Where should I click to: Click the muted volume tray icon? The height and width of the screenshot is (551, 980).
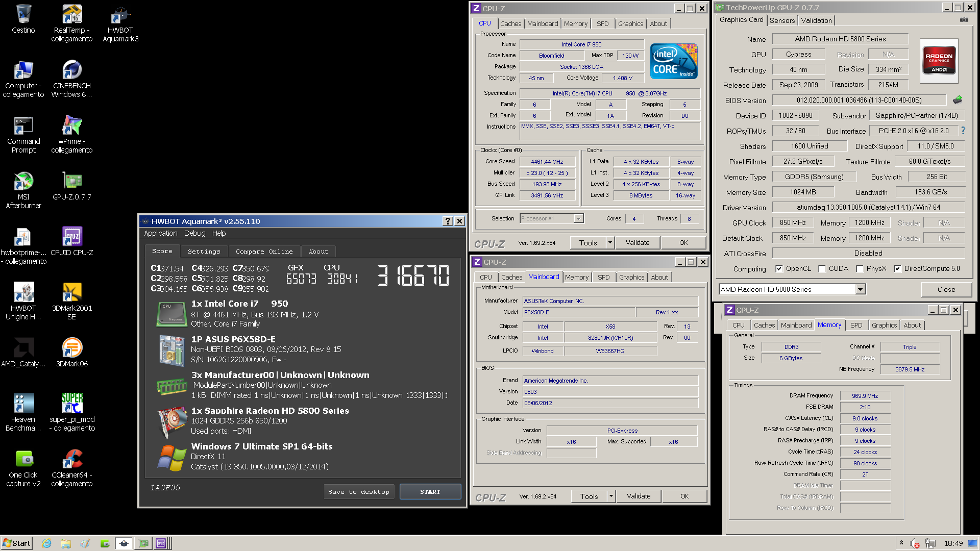click(x=915, y=543)
